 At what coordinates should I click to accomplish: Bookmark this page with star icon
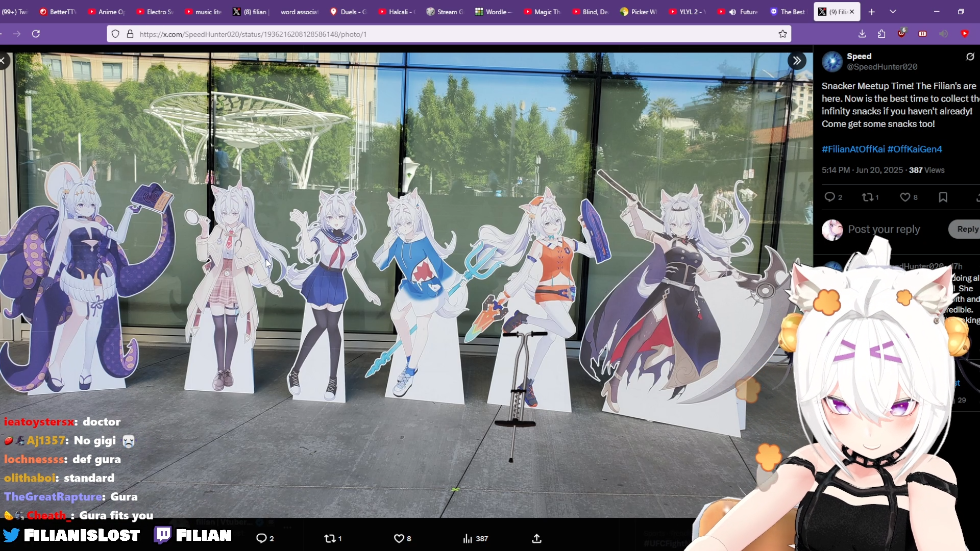tap(782, 34)
